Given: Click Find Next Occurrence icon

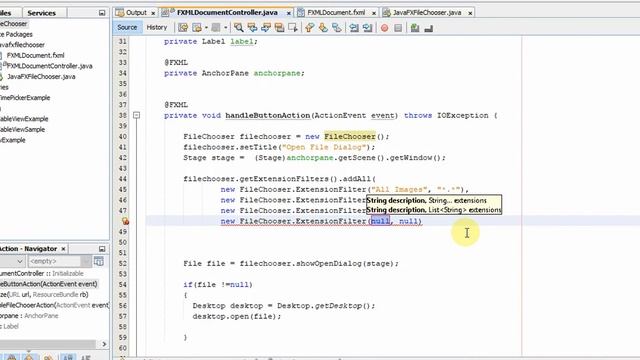Looking at the screenshot, I should pos(266,27).
